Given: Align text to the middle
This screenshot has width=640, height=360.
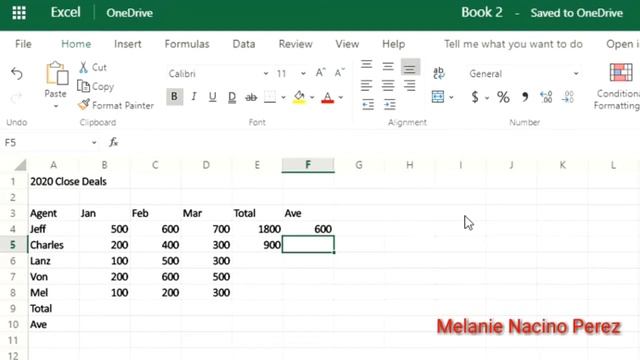Looking at the screenshot, I should tap(388, 66).
